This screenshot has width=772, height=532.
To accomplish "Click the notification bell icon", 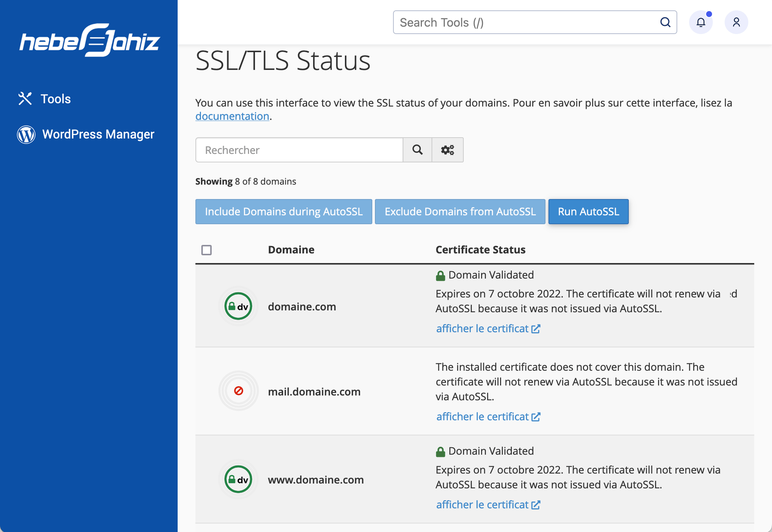I will [x=701, y=22].
